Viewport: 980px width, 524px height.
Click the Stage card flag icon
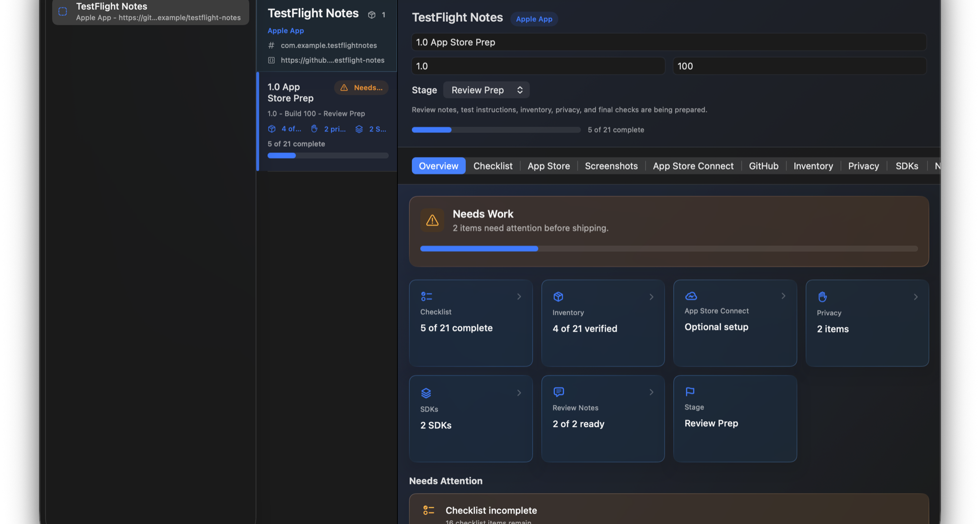click(690, 391)
